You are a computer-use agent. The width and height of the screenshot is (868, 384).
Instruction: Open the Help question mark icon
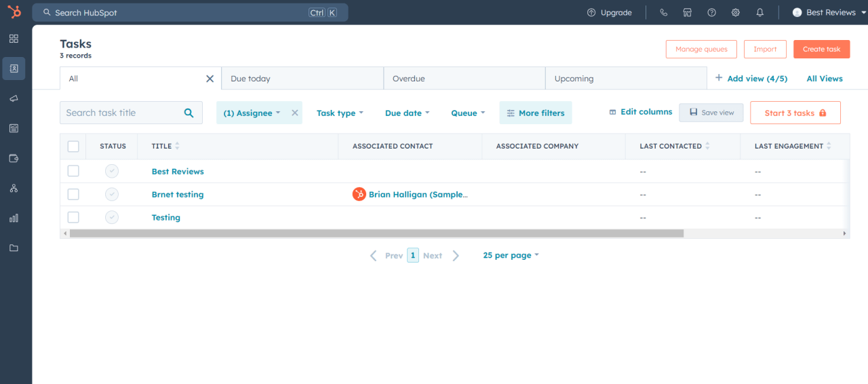coord(711,12)
